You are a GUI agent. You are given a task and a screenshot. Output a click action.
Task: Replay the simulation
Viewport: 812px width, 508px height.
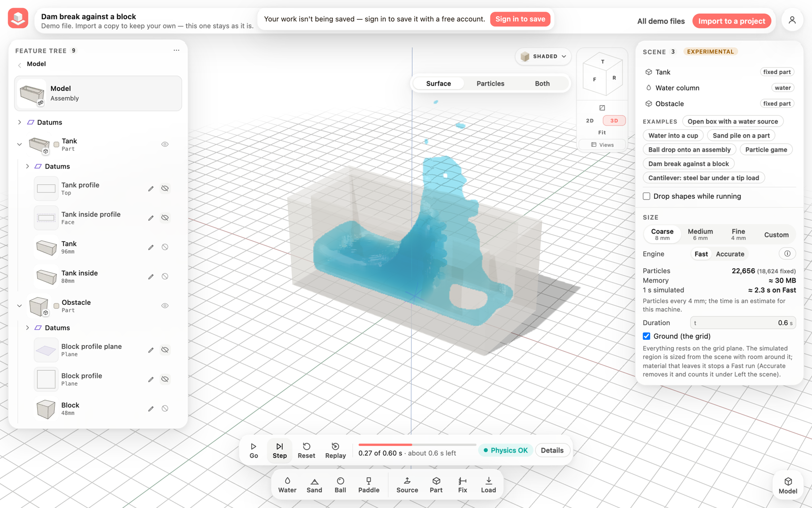coord(335,451)
